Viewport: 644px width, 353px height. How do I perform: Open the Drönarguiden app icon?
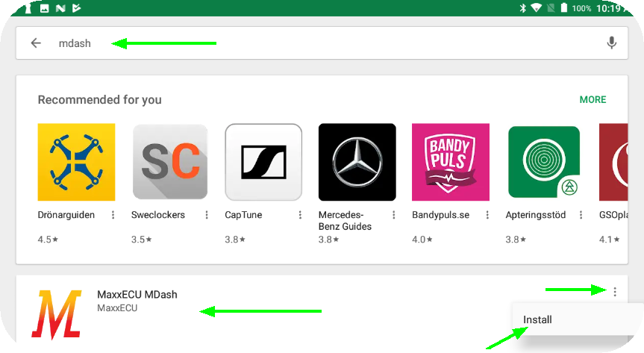[76, 162]
